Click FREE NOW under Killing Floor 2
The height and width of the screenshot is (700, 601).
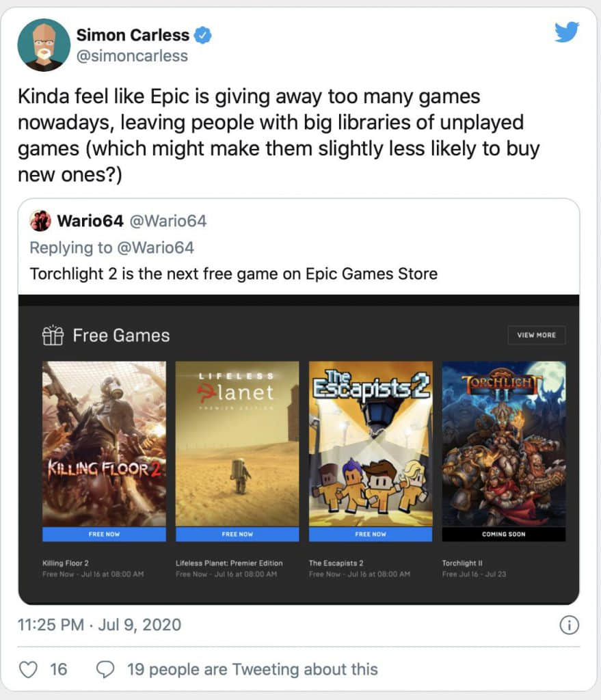(104, 535)
